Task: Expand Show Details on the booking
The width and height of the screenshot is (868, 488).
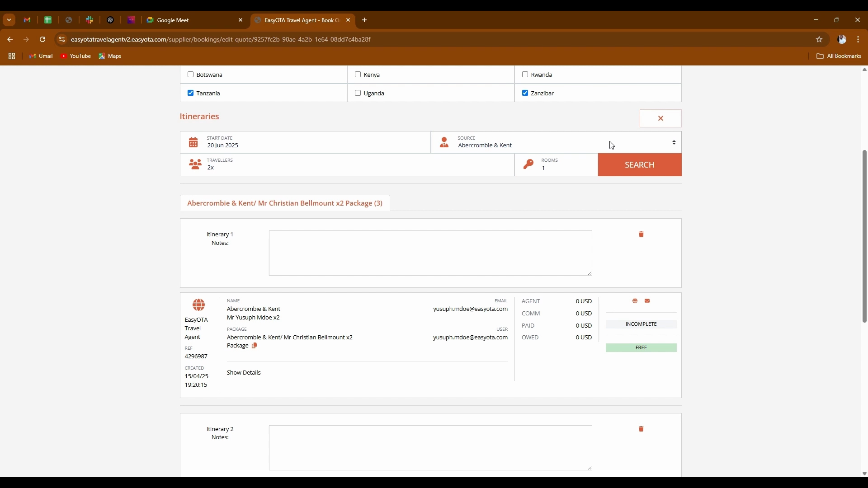Action: pyautogui.click(x=244, y=373)
